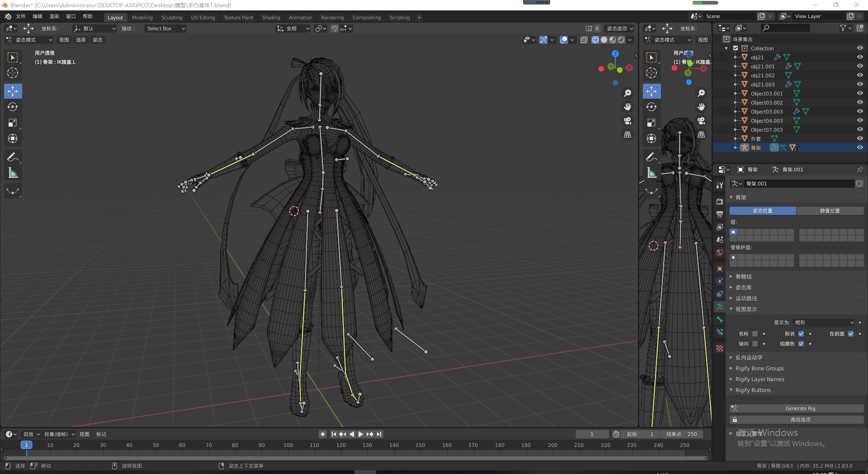
Task: Open the Select Box drag dropdown
Action: (x=165, y=28)
